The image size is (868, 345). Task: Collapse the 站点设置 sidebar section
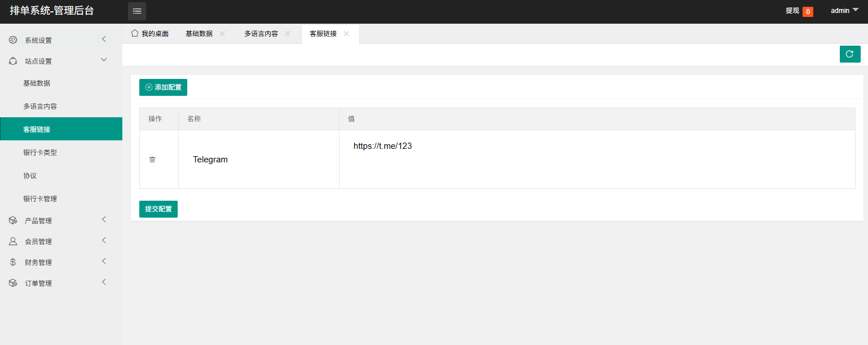[x=61, y=61]
